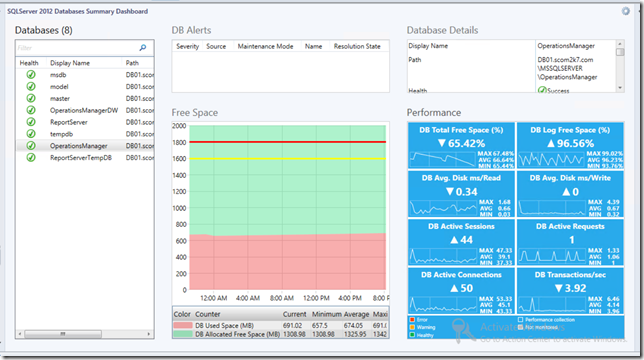Open the DB Avg. Disk ms/Read tile
This screenshot has height=360, width=644.
click(461, 194)
